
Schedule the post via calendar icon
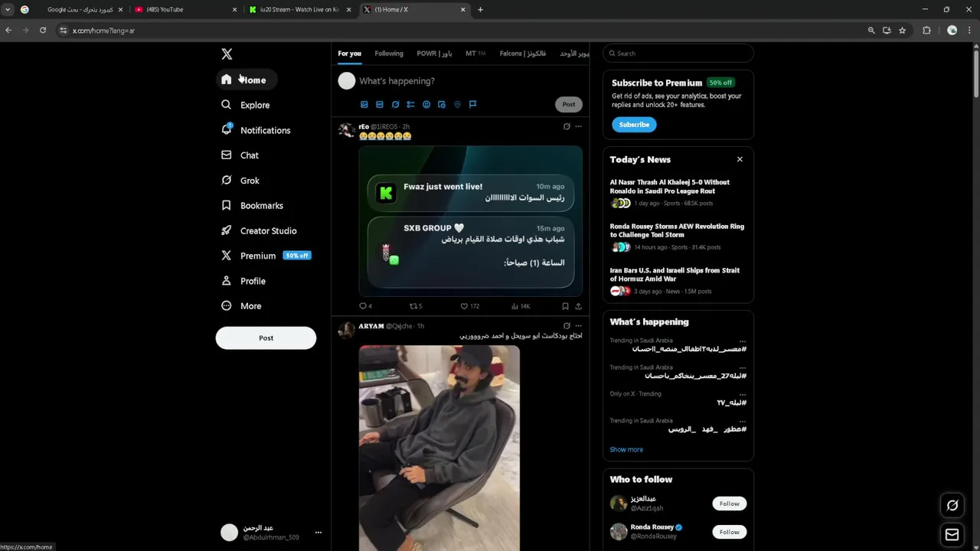point(442,104)
